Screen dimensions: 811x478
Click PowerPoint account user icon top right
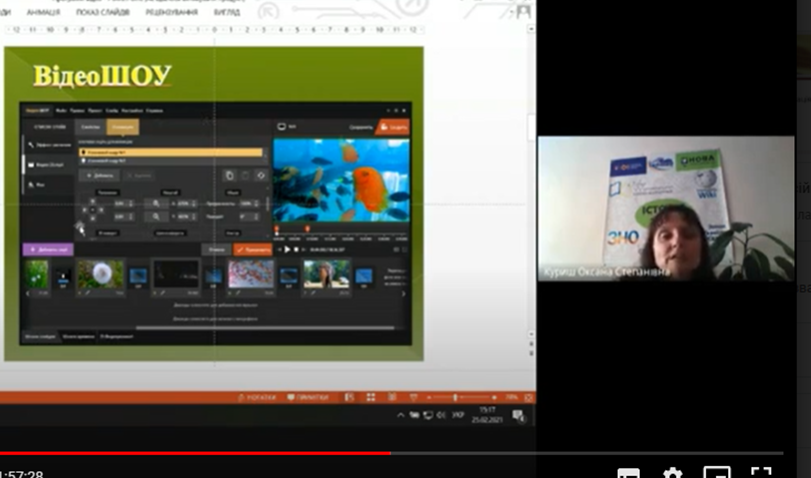point(524,11)
